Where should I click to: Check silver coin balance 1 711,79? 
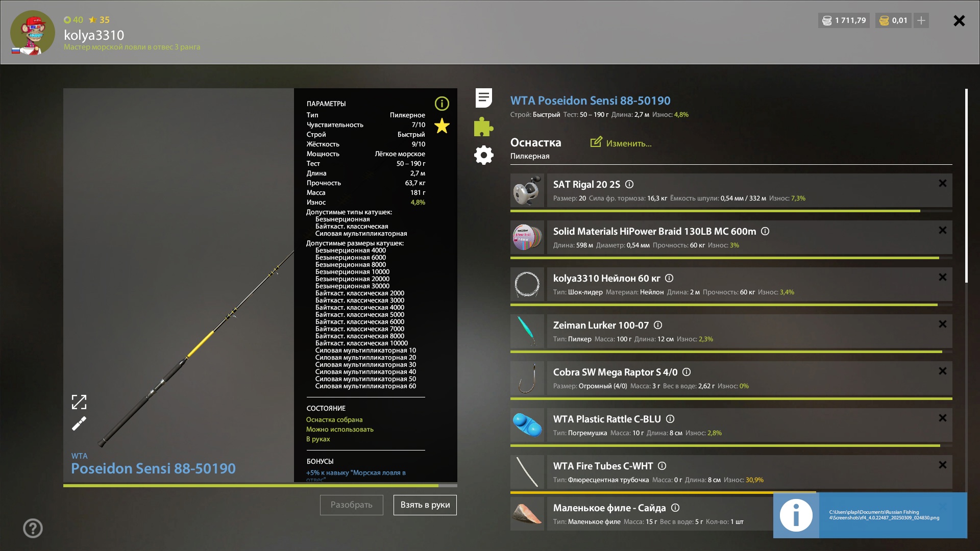coord(844,20)
